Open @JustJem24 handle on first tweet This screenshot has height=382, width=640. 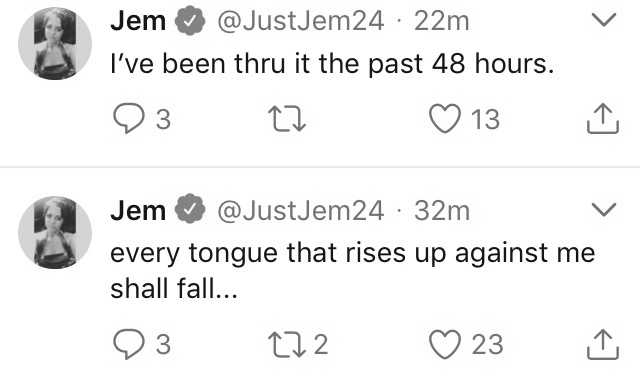click(x=300, y=21)
